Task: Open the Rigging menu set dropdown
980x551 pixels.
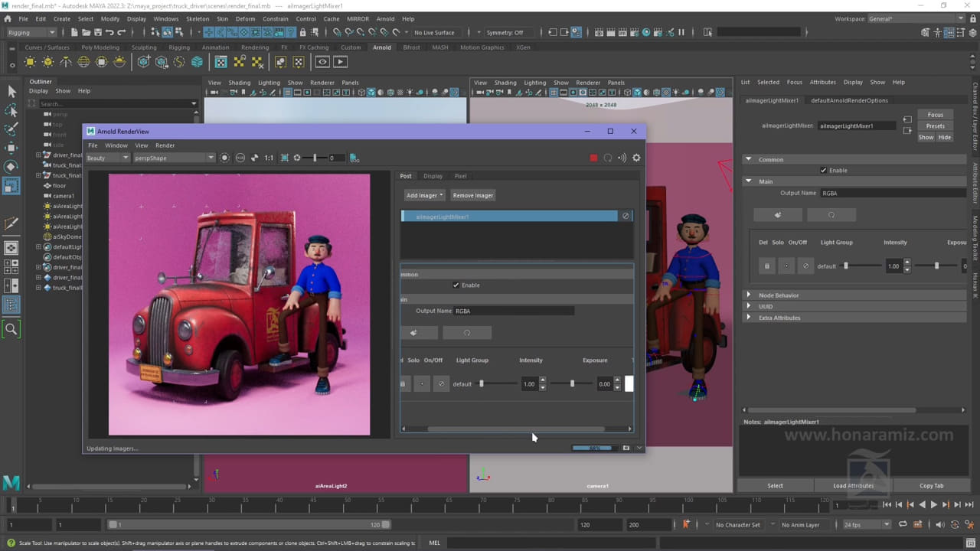Action: 31,32
